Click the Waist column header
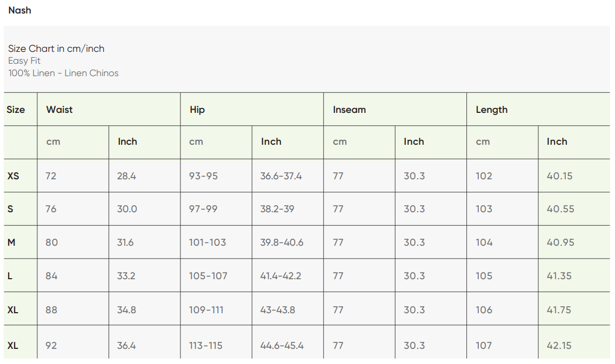 59,110
